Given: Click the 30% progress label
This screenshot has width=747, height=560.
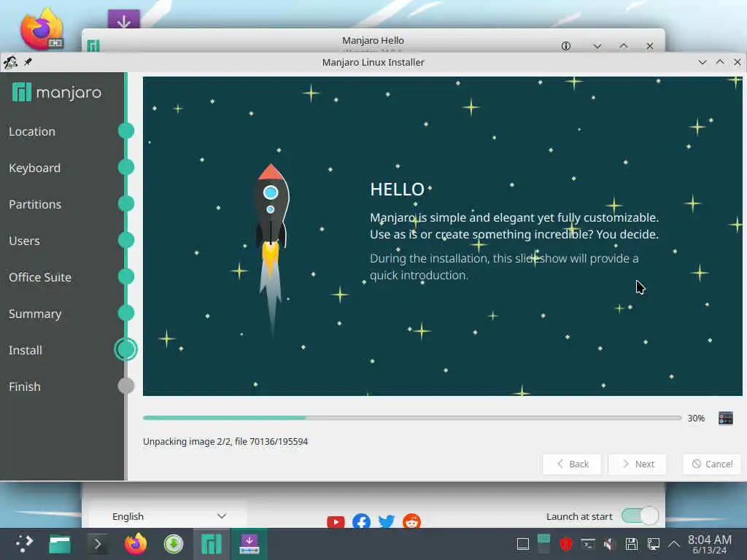Looking at the screenshot, I should [695, 418].
